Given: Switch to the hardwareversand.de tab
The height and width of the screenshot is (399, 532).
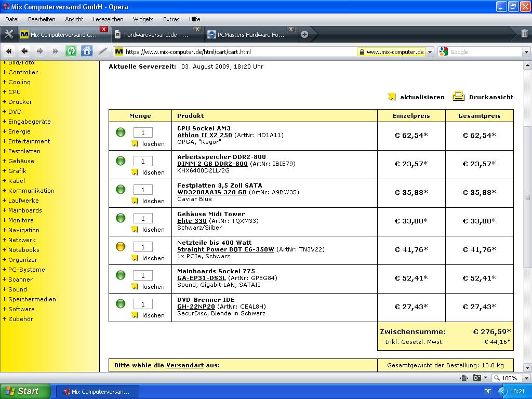Looking at the screenshot, I should click(157, 34).
